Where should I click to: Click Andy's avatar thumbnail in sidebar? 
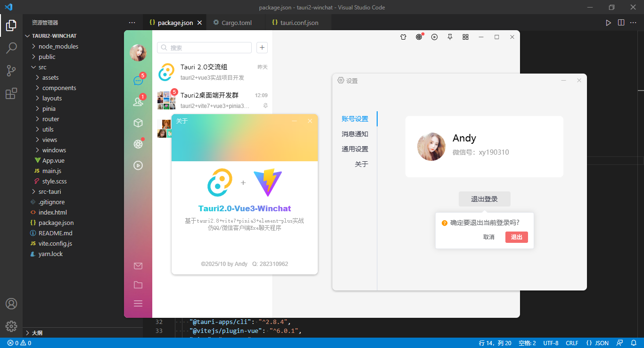point(138,53)
